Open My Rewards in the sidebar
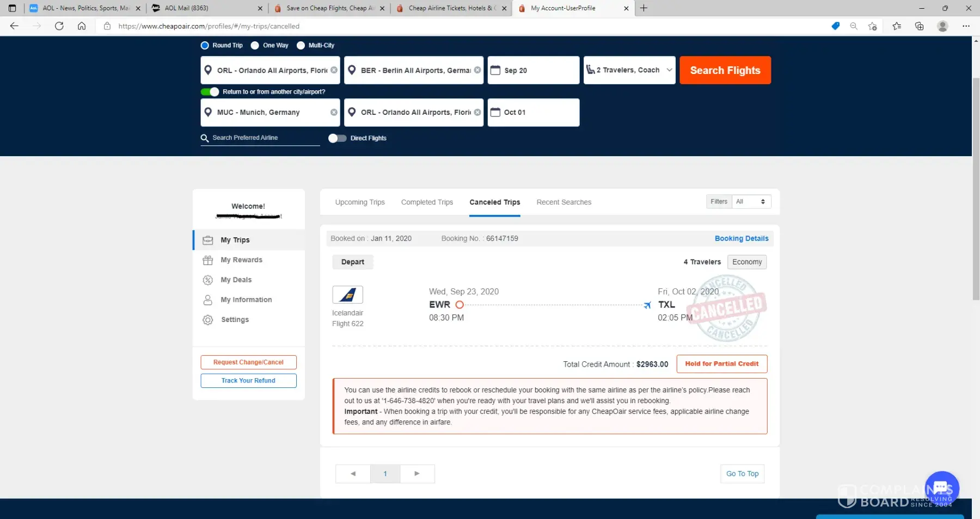 [249, 260]
